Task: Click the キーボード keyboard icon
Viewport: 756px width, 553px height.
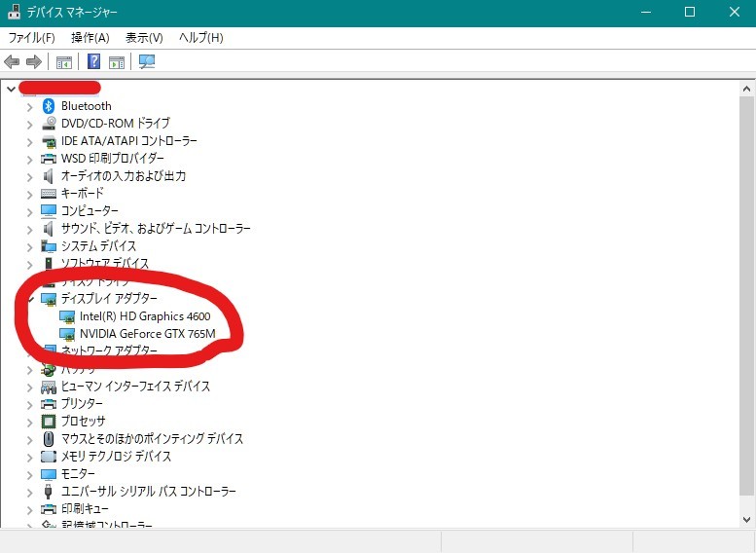Action: (49, 194)
